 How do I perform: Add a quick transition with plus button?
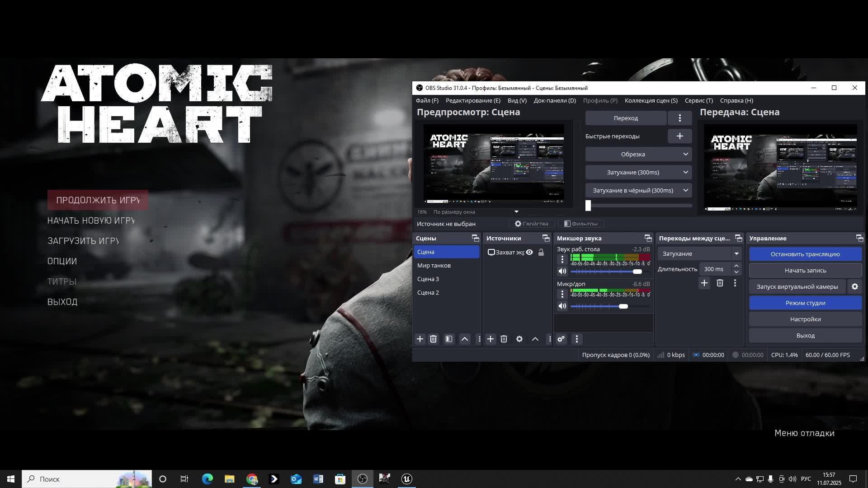coord(679,136)
